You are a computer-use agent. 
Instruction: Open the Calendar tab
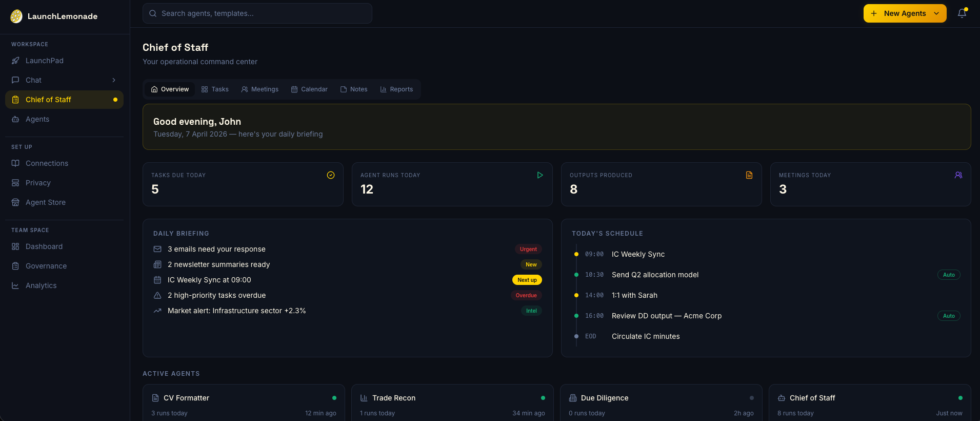tap(309, 89)
